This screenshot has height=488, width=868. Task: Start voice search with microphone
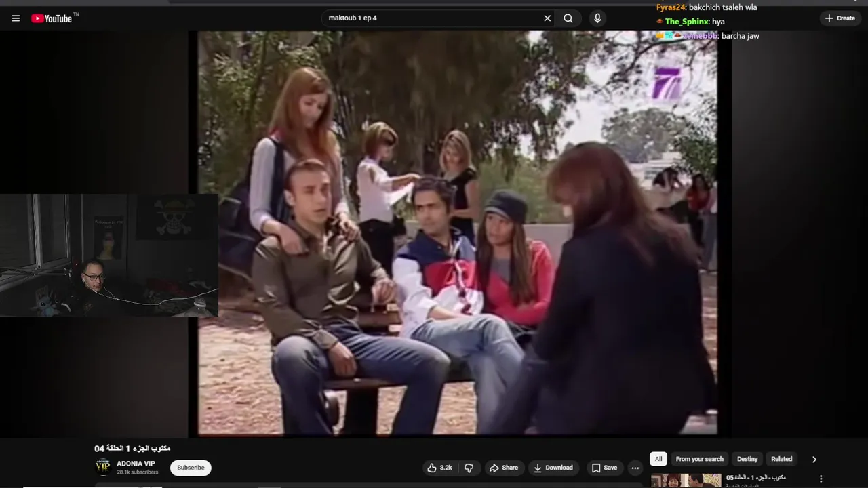pos(597,18)
